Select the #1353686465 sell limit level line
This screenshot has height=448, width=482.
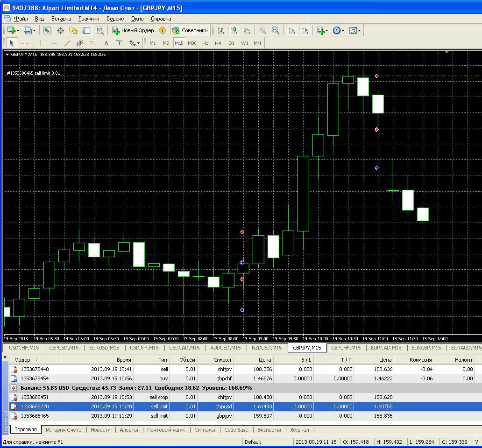pos(243,76)
